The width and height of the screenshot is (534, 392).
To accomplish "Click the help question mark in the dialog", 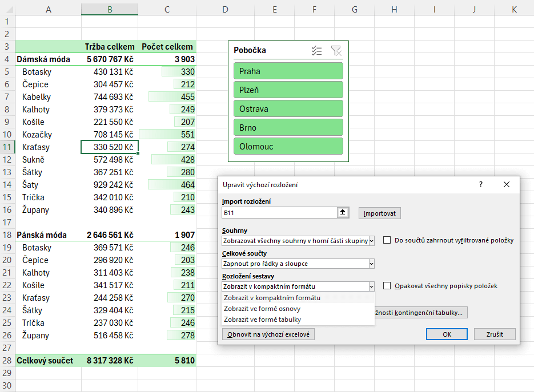I will pyautogui.click(x=481, y=184).
